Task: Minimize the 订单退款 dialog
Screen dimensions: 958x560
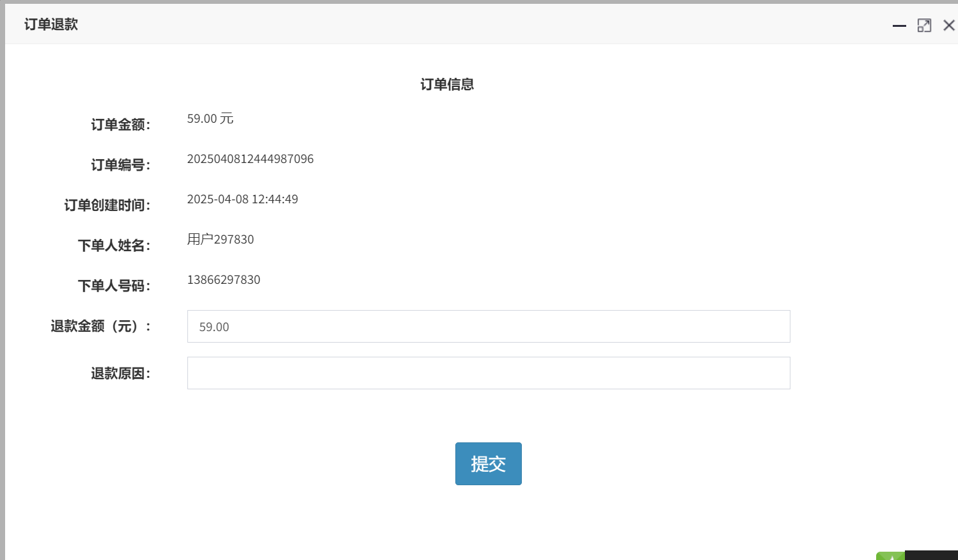Action: click(899, 26)
